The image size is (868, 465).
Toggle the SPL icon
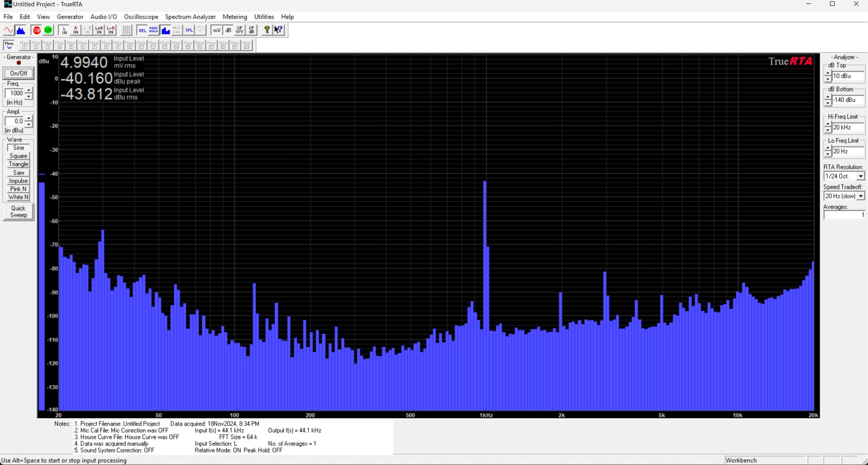(189, 30)
